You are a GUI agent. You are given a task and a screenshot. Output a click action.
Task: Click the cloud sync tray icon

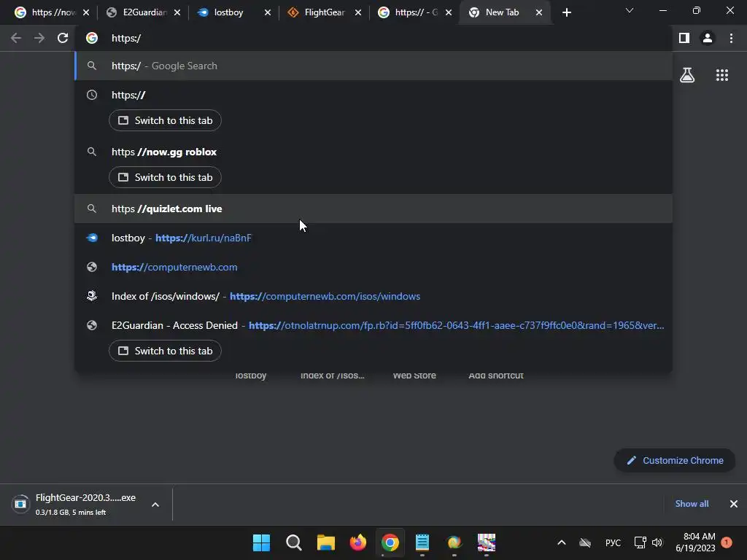click(585, 542)
